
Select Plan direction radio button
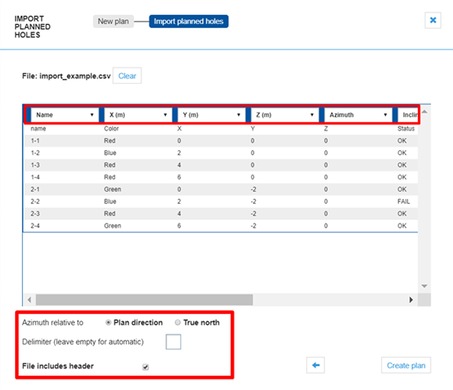point(108,322)
